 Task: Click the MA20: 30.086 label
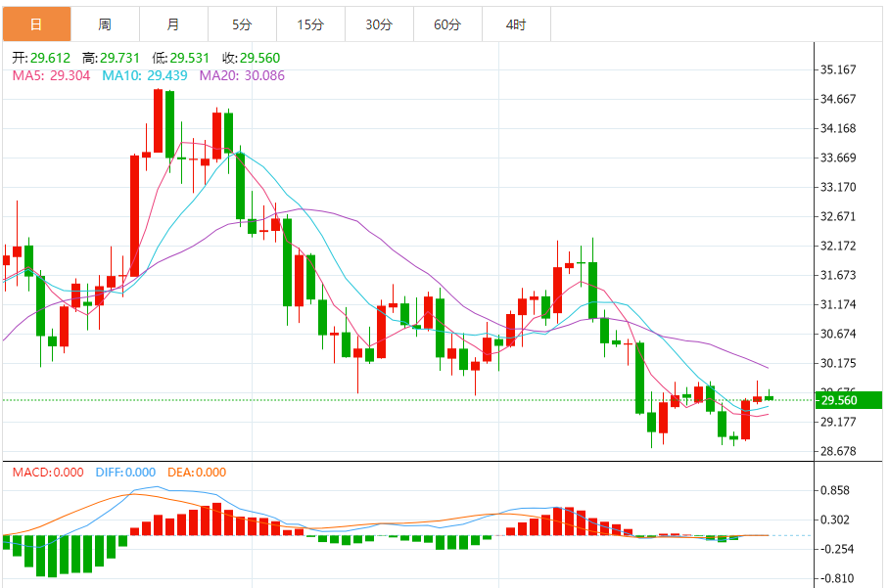coord(242,75)
